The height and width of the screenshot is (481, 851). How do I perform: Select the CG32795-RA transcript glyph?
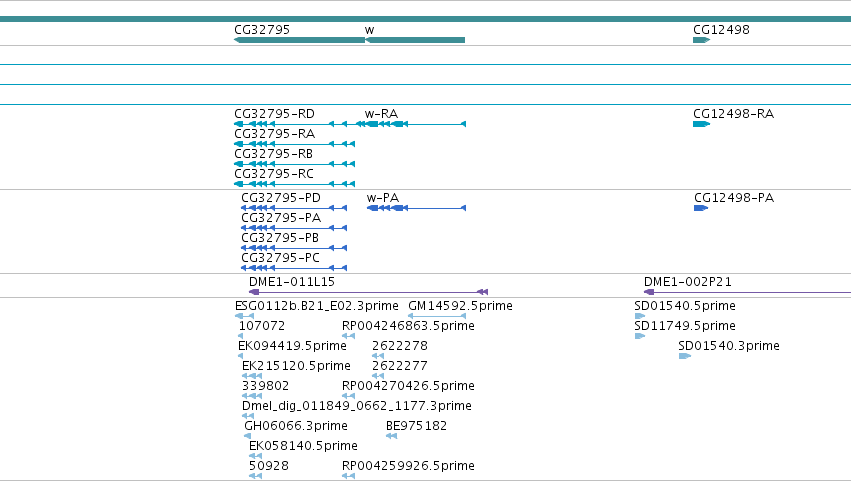[x=294, y=144]
